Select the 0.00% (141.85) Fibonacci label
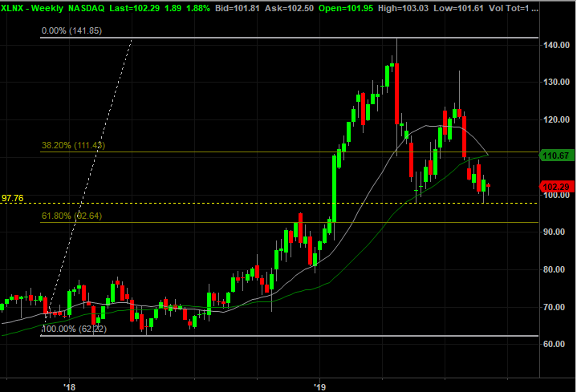The image size is (577, 392). (71, 31)
